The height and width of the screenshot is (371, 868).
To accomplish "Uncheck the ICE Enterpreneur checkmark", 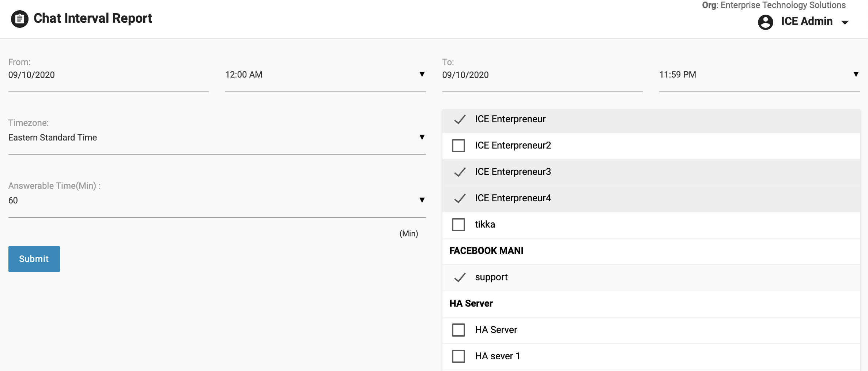I will pyautogui.click(x=459, y=119).
